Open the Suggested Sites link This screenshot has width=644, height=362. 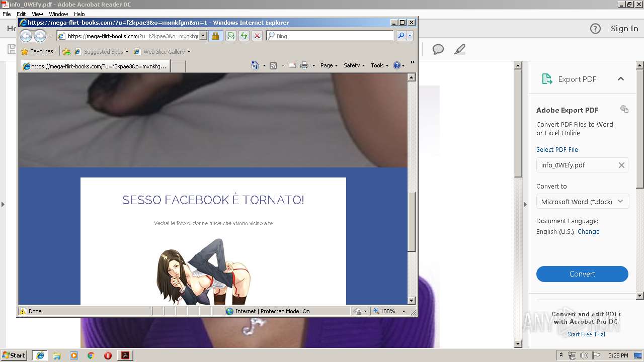click(x=101, y=51)
